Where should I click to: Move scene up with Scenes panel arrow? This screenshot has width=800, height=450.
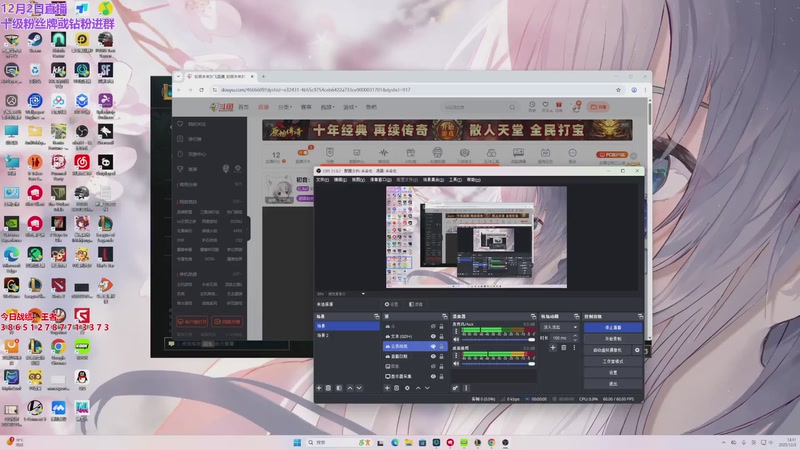coord(349,388)
